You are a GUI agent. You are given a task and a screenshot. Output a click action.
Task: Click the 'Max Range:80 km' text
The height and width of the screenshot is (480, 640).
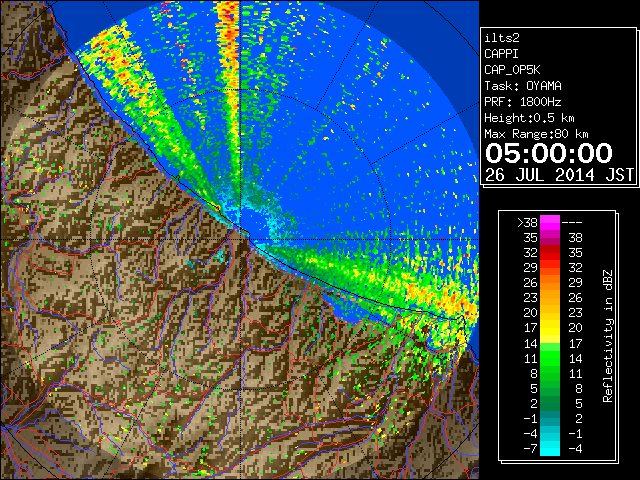point(536,134)
